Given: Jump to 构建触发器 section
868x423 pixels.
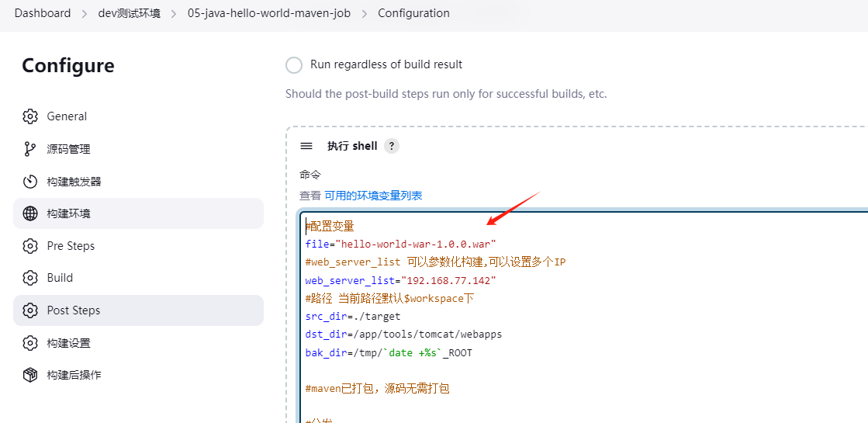Looking at the screenshot, I should 138,182.
